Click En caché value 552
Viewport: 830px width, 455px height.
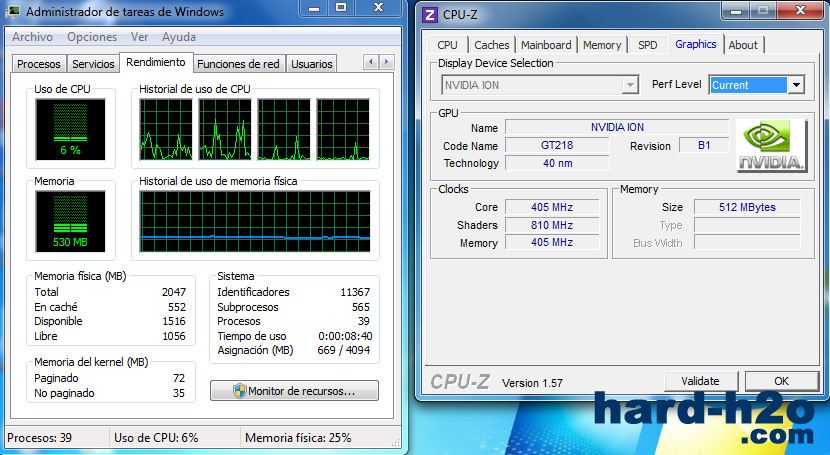pyautogui.click(x=177, y=307)
